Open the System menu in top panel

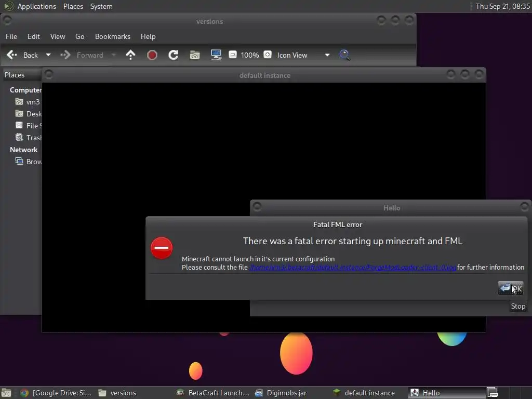click(101, 6)
